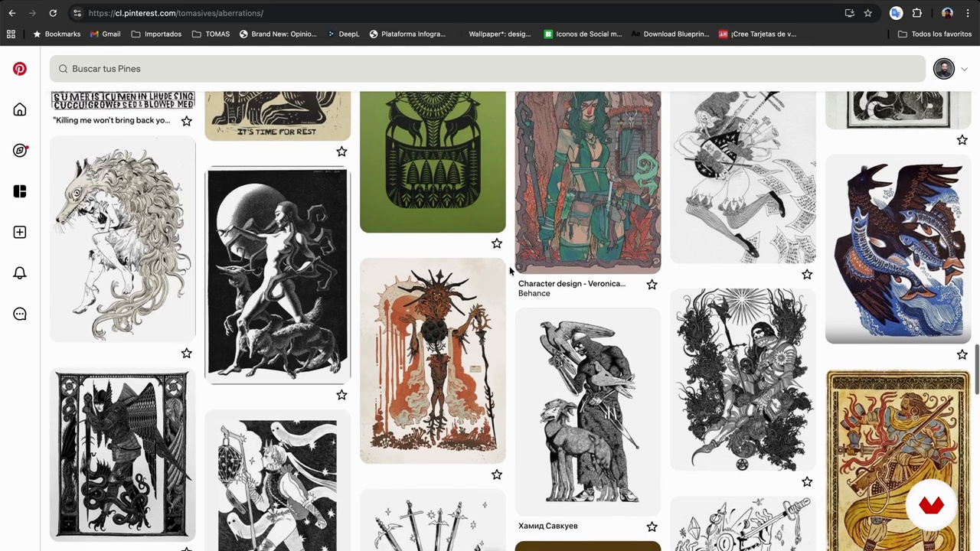Image resolution: width=980 pixels, height=551 pixels.
Task: Open the Brand New: Opinio... bookmark
Action: click(278, 34)
